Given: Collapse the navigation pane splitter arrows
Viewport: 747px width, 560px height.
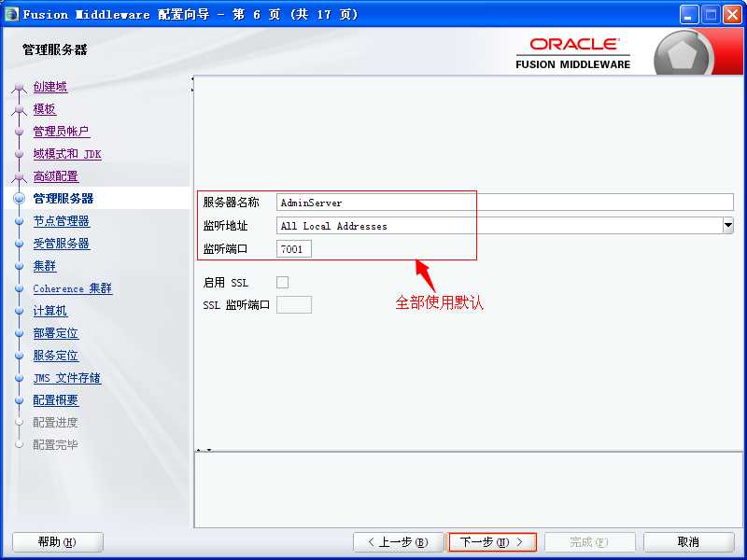Looking at the screenshot, I should coord(192,84).
